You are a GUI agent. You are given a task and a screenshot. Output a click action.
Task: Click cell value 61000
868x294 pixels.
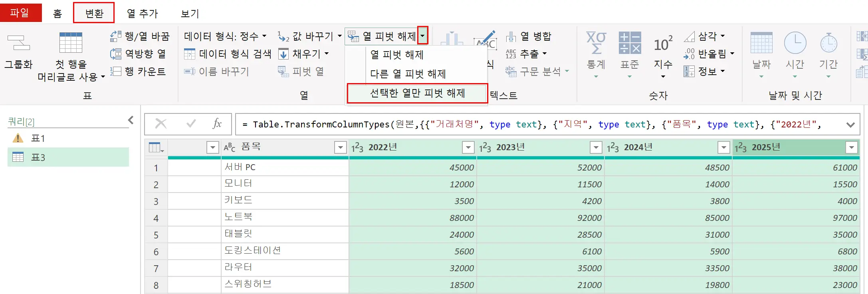click(796, 167)
